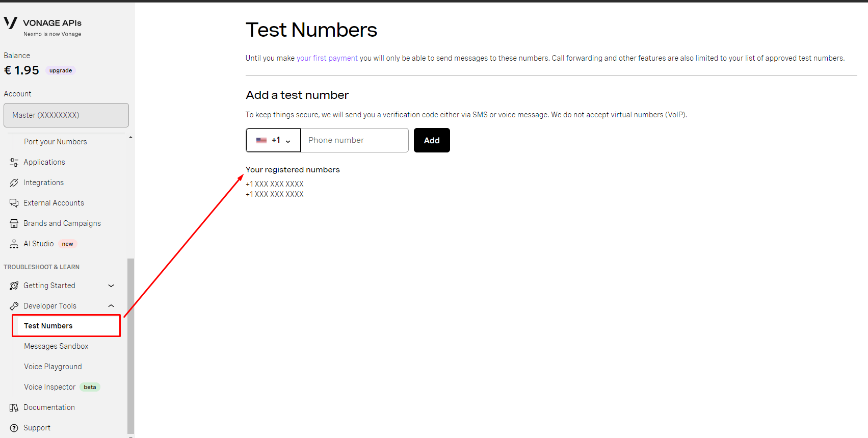Viewport: 868px width, 438px height.
Task: Open the your first payment link
Action: point(327,58)
